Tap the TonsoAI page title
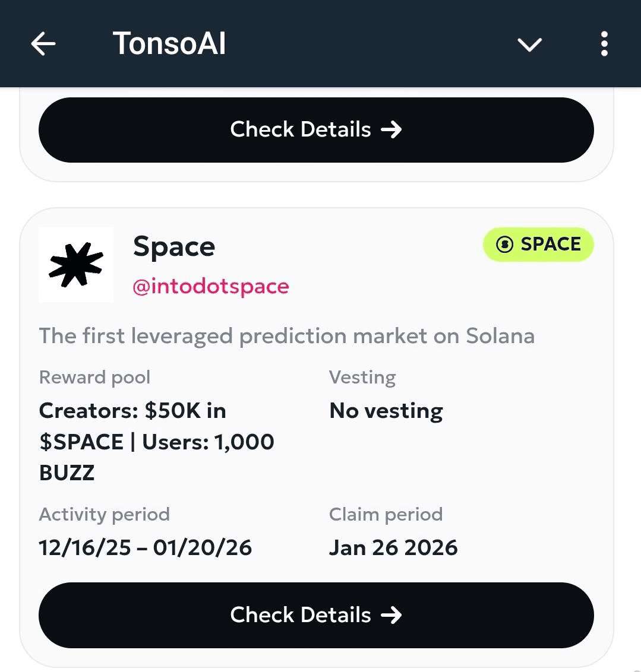Screen dimensions: 641x672 (x=169, y=44)
